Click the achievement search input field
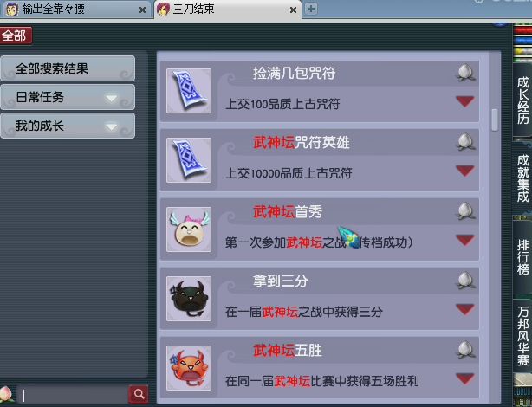Image resolution: width=532 pixels, height=407 pixels. pyautogui.click(x=72, y=395)
